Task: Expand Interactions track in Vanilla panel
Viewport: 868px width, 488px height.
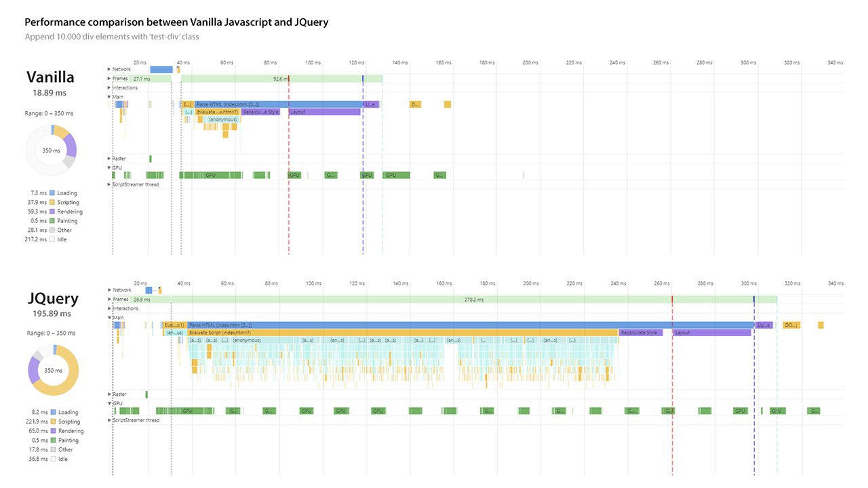Action: [109, 87]
